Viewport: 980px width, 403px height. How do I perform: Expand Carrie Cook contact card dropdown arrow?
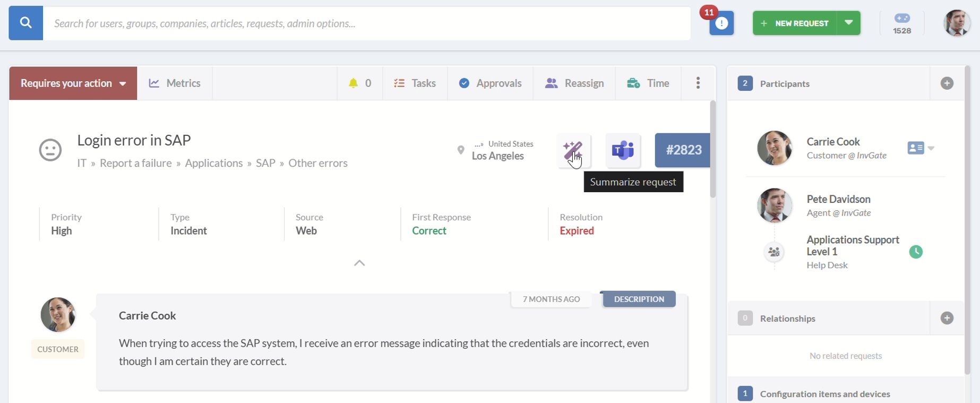point(931,149)
